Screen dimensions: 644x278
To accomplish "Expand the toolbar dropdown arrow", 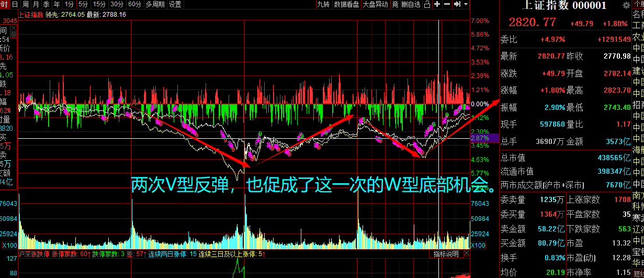I will (x=465, y=4).
